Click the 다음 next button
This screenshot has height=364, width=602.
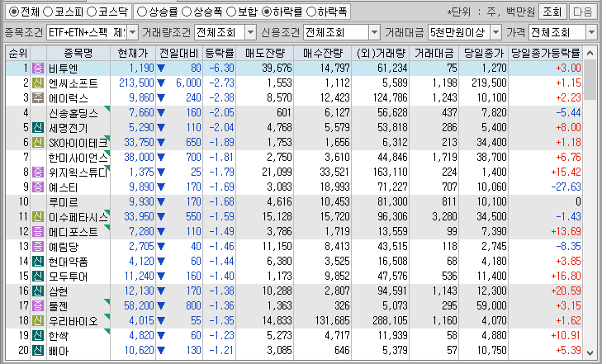click(x=582, y=12)
